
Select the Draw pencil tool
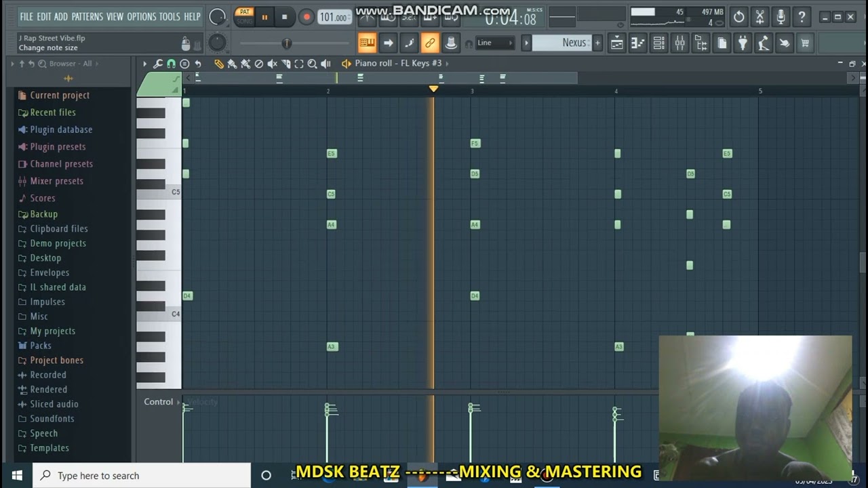[x=219, y=64]
